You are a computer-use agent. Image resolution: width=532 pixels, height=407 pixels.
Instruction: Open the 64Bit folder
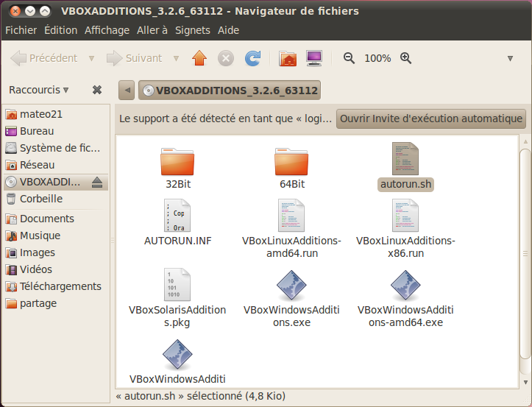pos(292,169)
